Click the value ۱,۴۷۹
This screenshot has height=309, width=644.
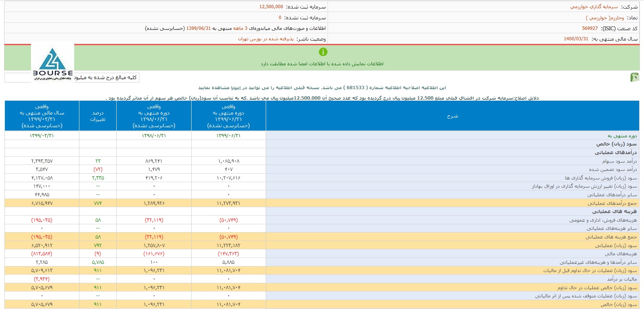point(154,169)
